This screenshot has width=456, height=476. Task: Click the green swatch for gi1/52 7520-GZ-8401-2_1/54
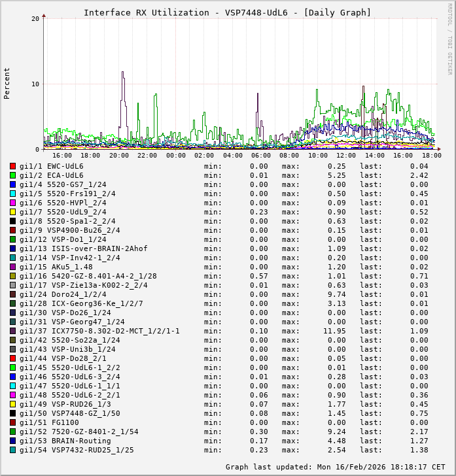click(13, 432)
